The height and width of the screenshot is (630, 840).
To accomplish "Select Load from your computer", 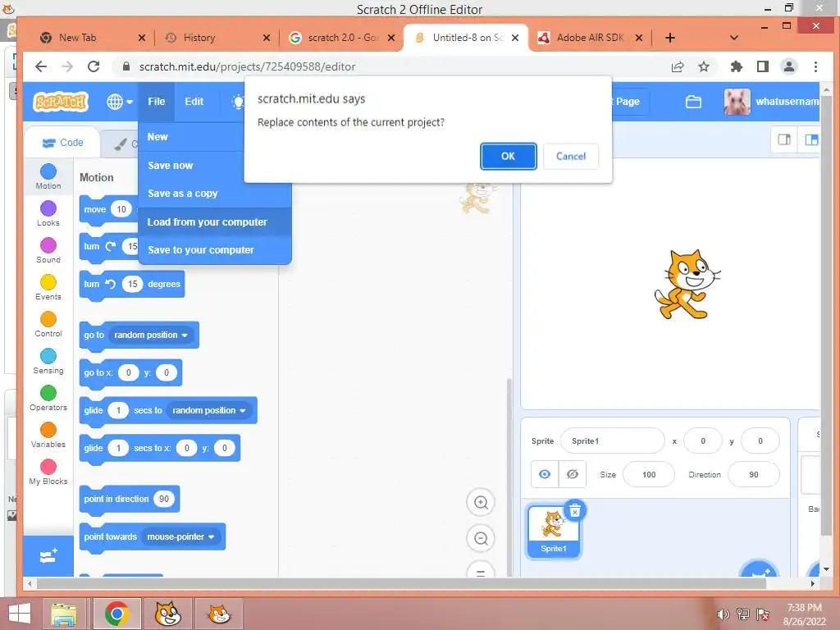I will 214,221.
